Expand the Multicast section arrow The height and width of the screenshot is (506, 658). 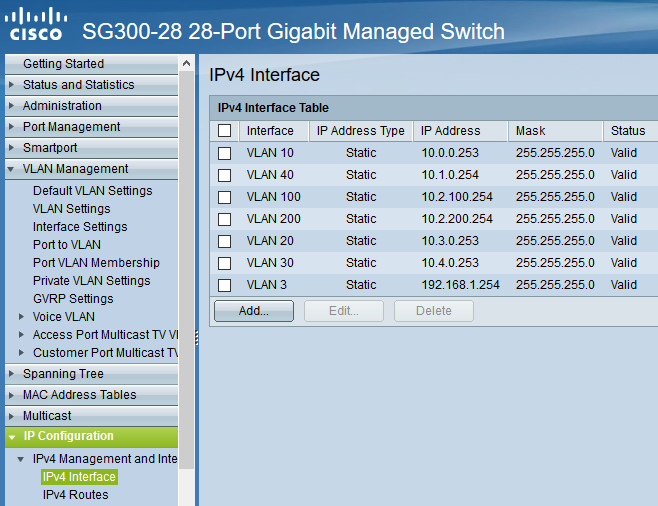[11, 416]
